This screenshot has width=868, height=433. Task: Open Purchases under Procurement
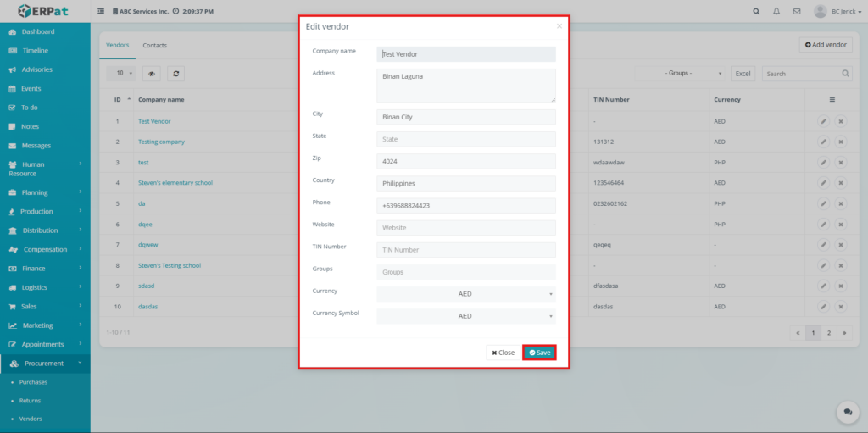33,382
